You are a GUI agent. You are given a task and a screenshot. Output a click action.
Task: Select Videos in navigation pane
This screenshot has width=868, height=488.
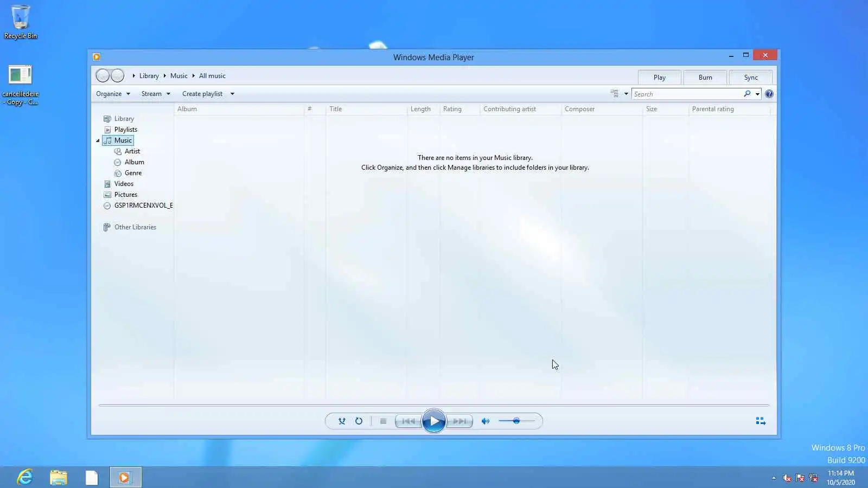coord(124,184)
